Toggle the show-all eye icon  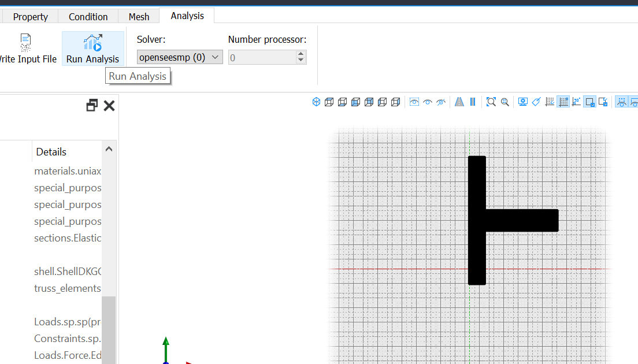(x=428, y=102)
